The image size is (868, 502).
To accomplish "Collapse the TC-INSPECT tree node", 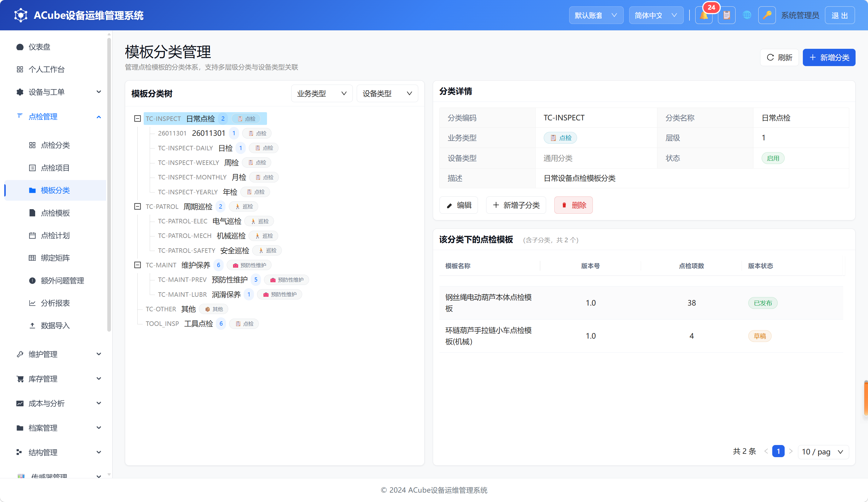I will [137, 119].
